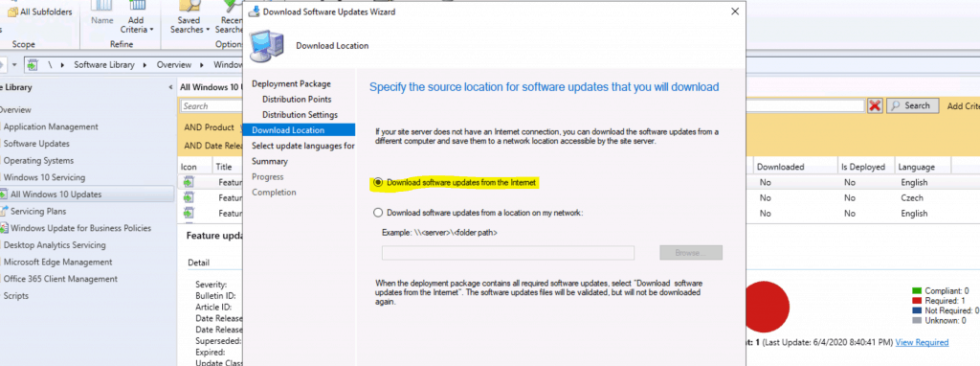Collapse the navigation pane with arrow

pyautogui.click(x=171, y=87)
